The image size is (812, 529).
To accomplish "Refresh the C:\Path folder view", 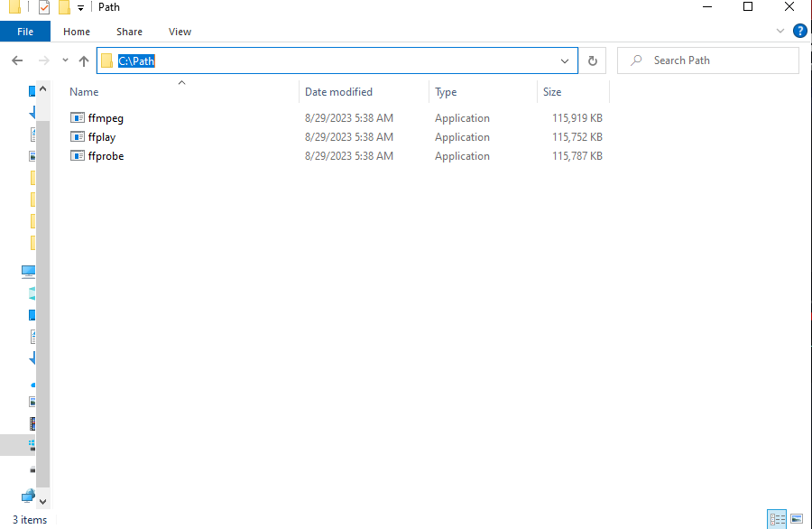I will point(593,60).
